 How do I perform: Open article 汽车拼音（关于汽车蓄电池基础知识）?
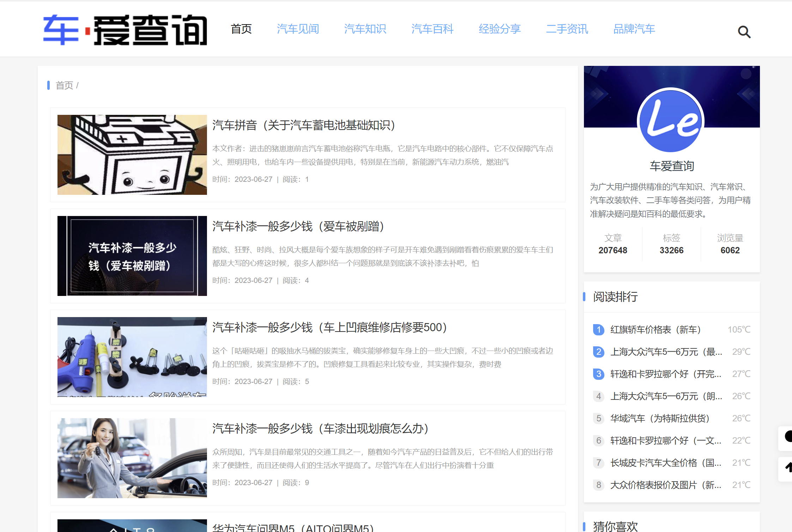pos(304,125)
